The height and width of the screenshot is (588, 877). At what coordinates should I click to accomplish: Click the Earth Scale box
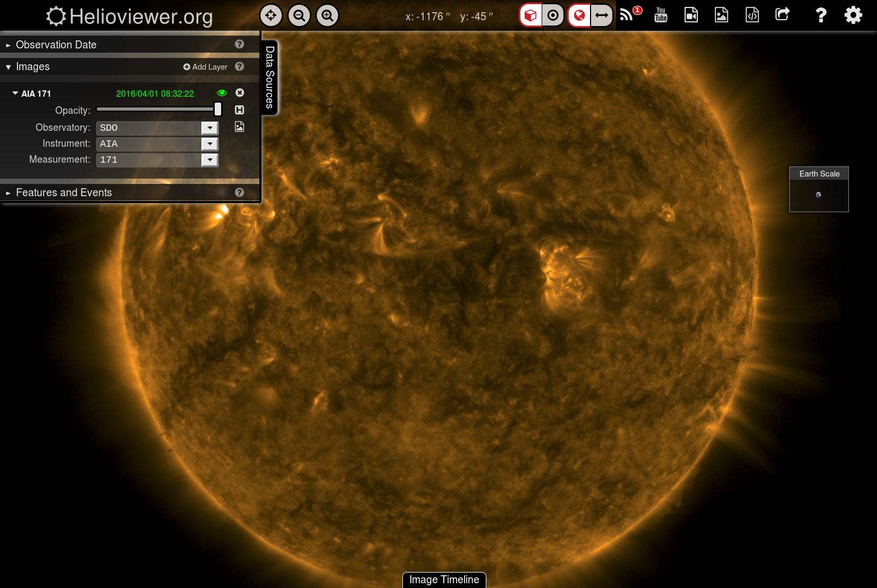[x=819, y=189]
